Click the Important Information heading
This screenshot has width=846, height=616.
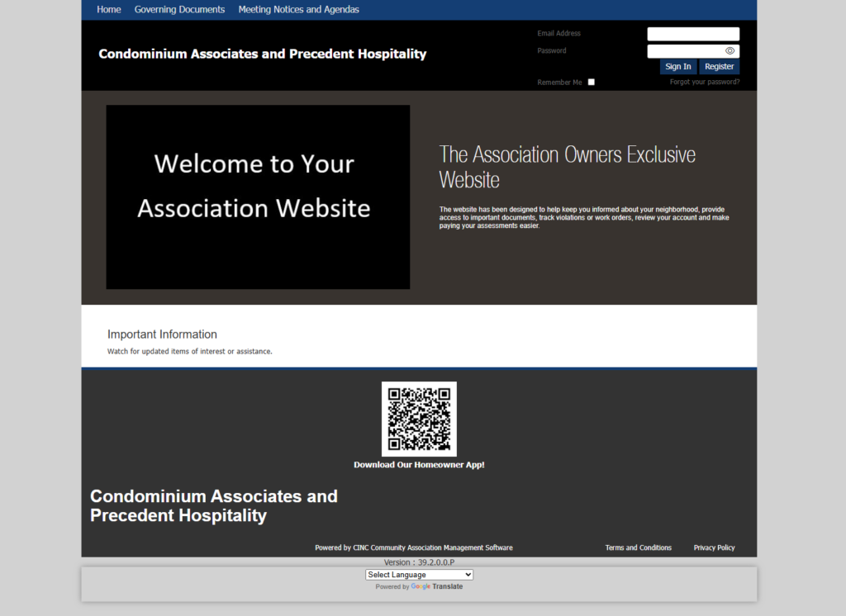click(162, 334)
